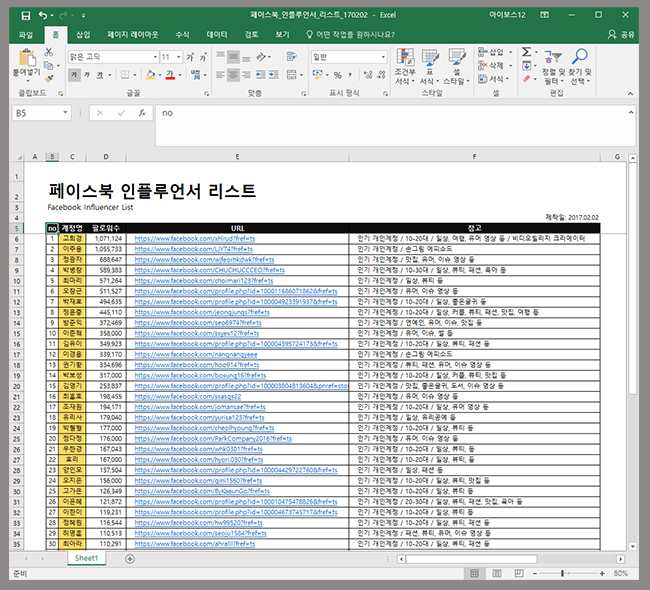
Task: Click the zoom slider handle
Action: point(562,573)
